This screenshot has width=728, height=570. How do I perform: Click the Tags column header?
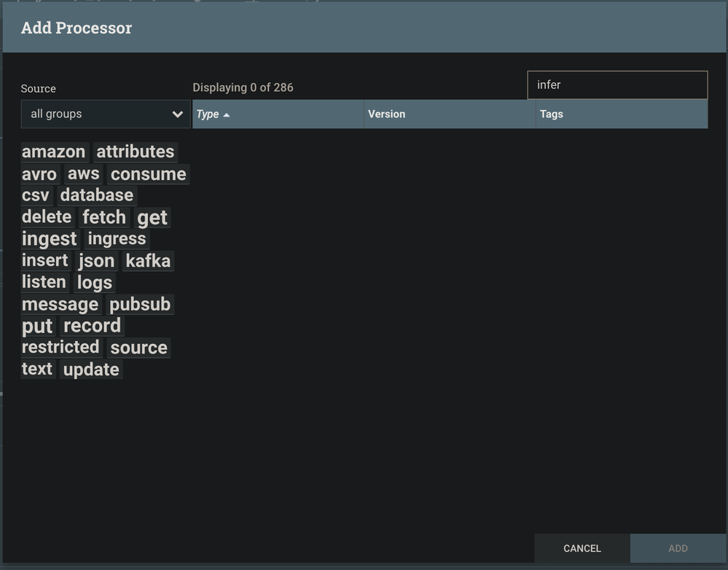pyautogui.click(x=552, y=114)
